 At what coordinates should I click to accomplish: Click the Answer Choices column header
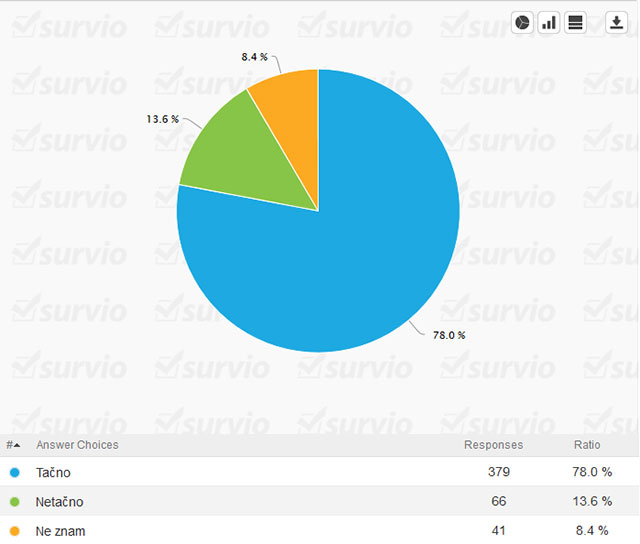(77, 445)
